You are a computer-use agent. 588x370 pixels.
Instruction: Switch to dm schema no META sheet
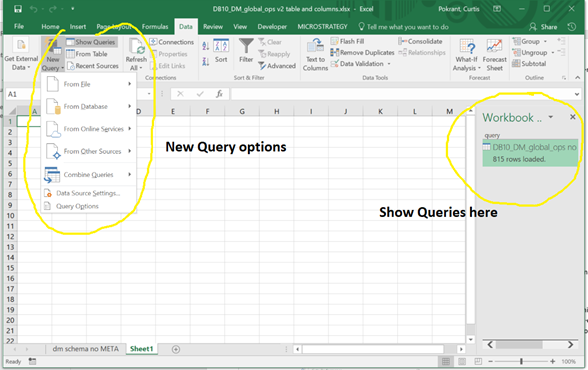[x=86, y=349]
